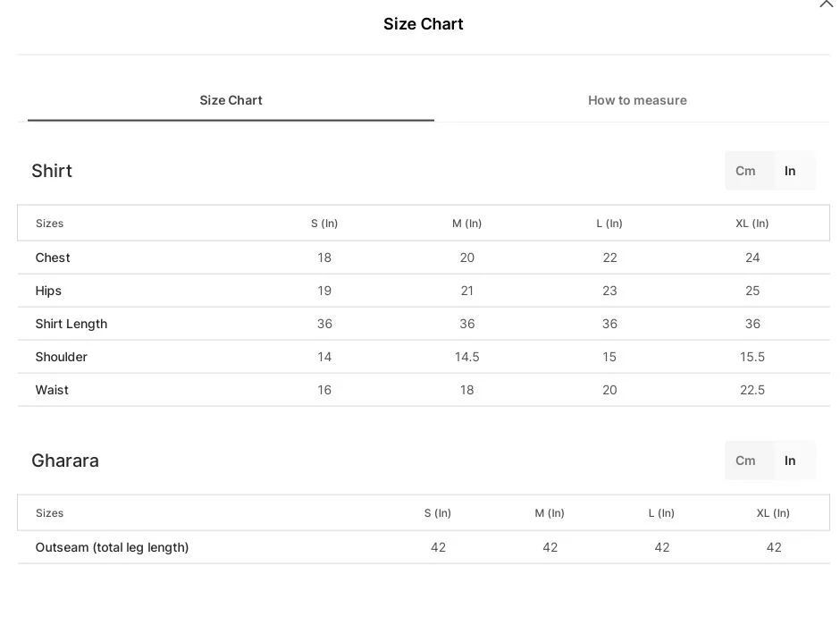
Task: Select the 14.5 shoulder value for M
Action: [466, 357]
